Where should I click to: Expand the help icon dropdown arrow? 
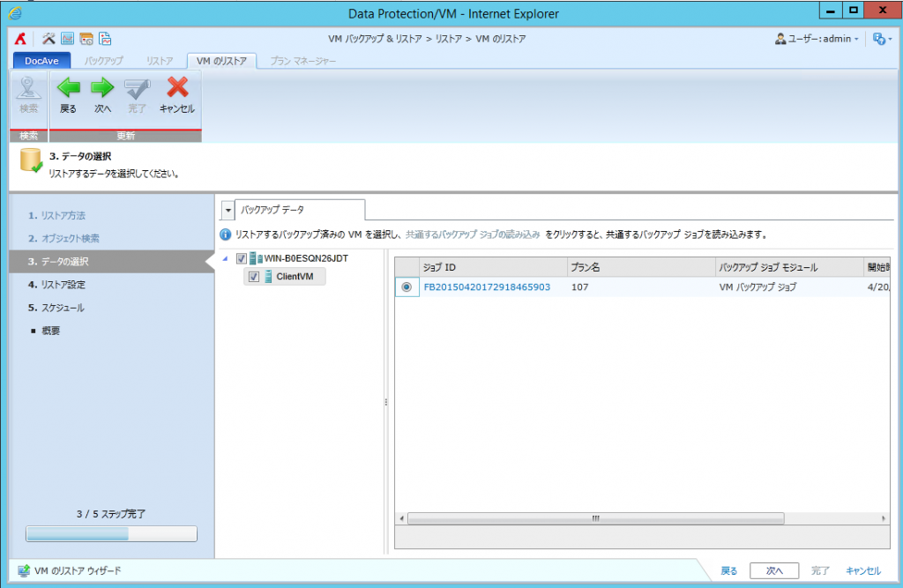coord(891,39)
